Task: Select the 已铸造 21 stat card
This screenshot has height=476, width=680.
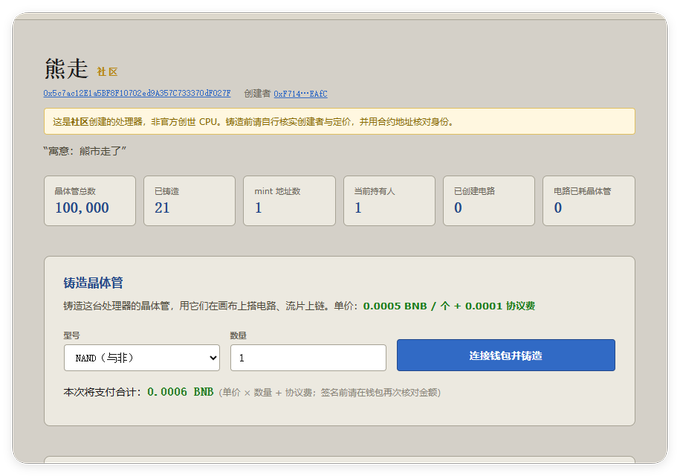Action: [x=190, y=200]
